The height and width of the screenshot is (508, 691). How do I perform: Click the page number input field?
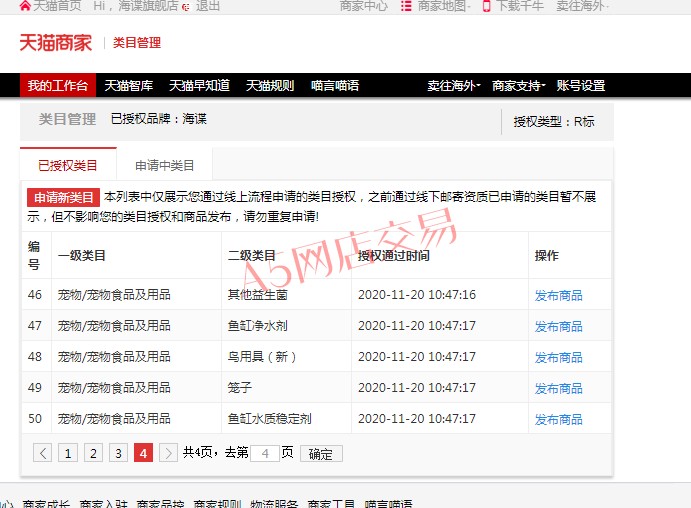click(264, 453)
